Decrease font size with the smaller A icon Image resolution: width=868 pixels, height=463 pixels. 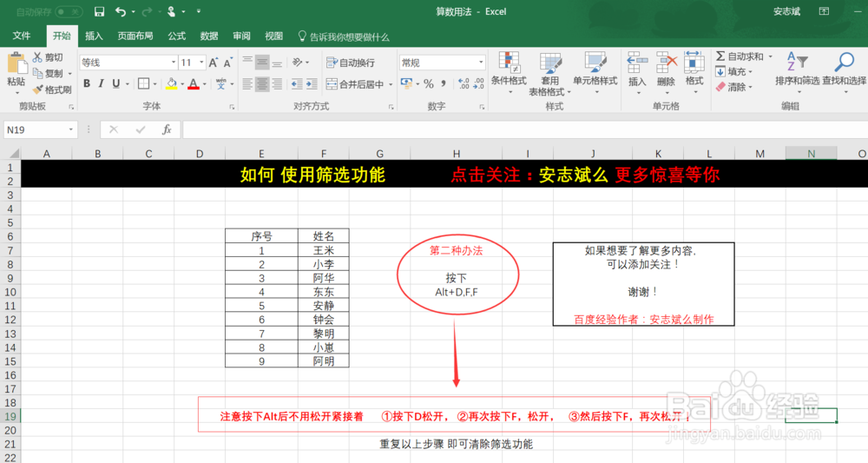[x=227, y=63]
